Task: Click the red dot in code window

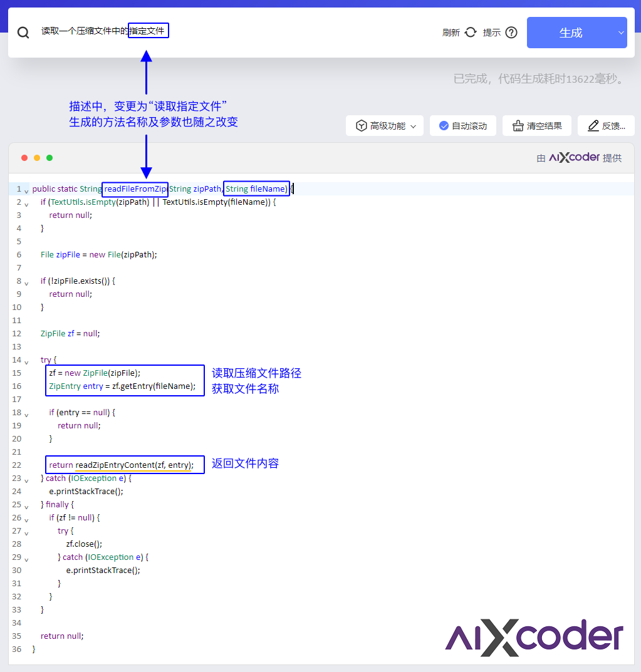Action: [x=24, y=158]
